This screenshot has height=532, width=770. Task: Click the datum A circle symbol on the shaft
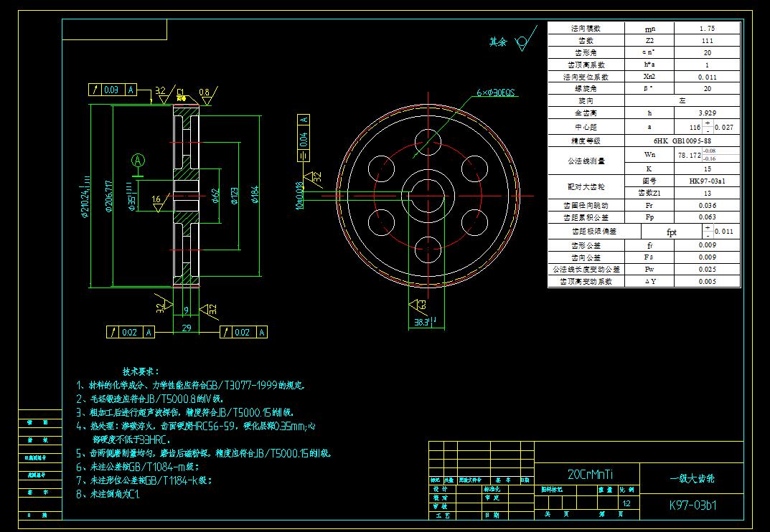(138, 160)
